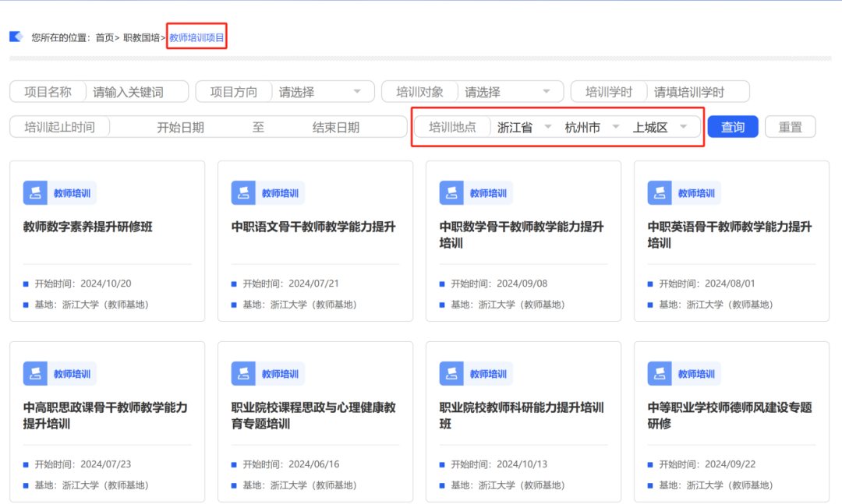
Task: Navigate to 职教国培 breadcrumb link
Action: click(141, 37)
